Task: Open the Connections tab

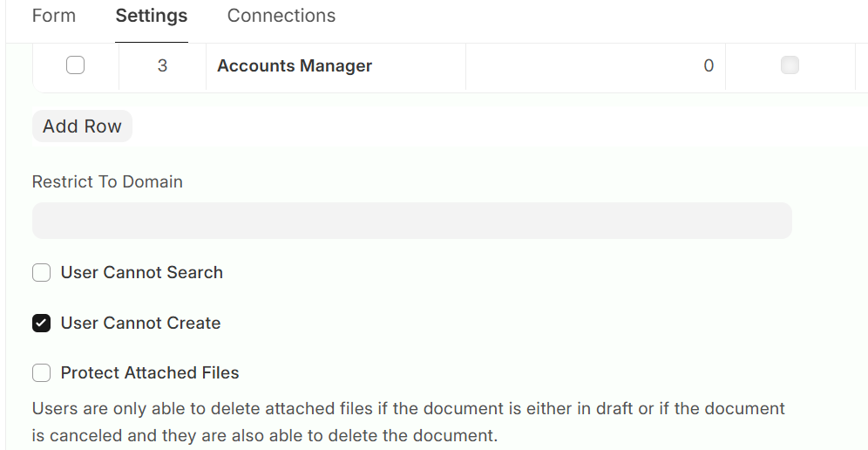Action: pyautogui.click(x=281, y=16)
